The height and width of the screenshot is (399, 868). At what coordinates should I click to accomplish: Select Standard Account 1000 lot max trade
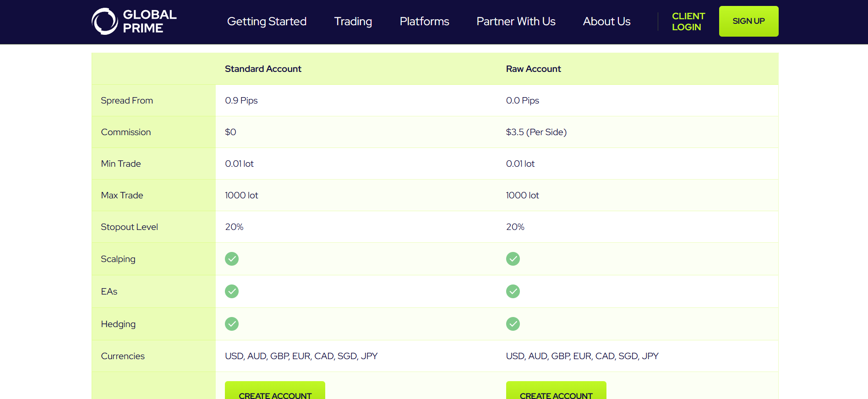click(241, 195)
